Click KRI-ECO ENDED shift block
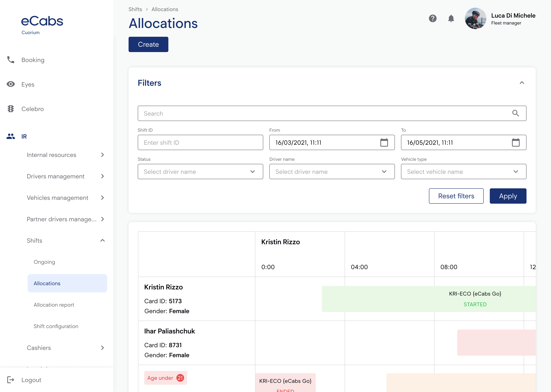 285,383
